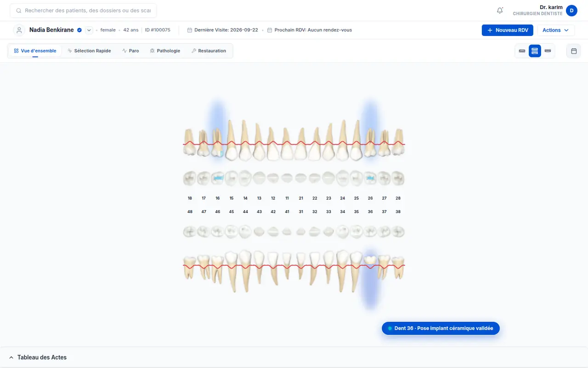Open the notifications bell
588x368 pixels.
click(x=500, y=11)
